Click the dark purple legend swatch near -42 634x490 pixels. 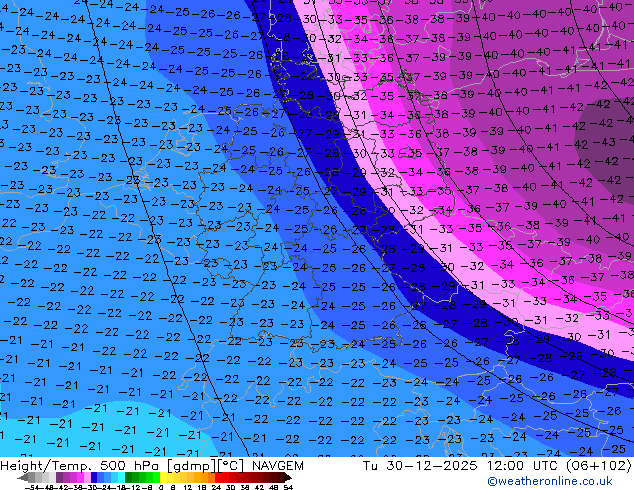point(59,477)
